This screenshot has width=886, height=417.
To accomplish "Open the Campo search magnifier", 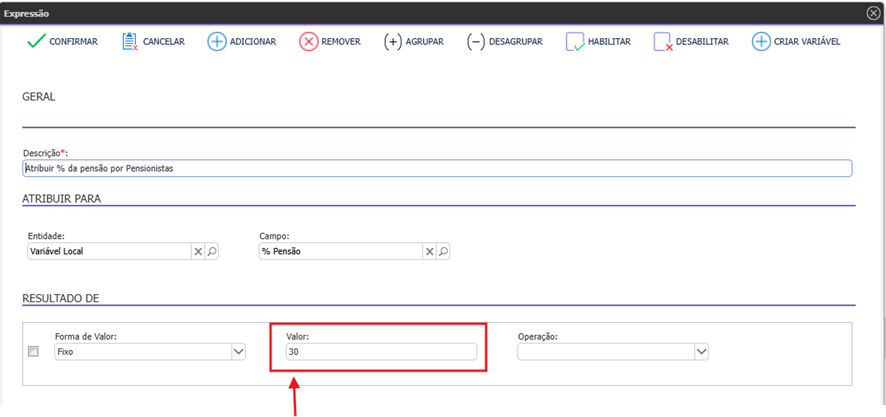I will coord(443,252).
